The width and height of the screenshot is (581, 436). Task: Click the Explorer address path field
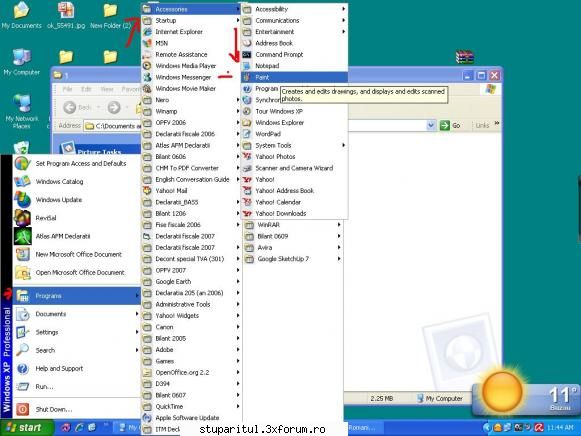click(113, 126)
